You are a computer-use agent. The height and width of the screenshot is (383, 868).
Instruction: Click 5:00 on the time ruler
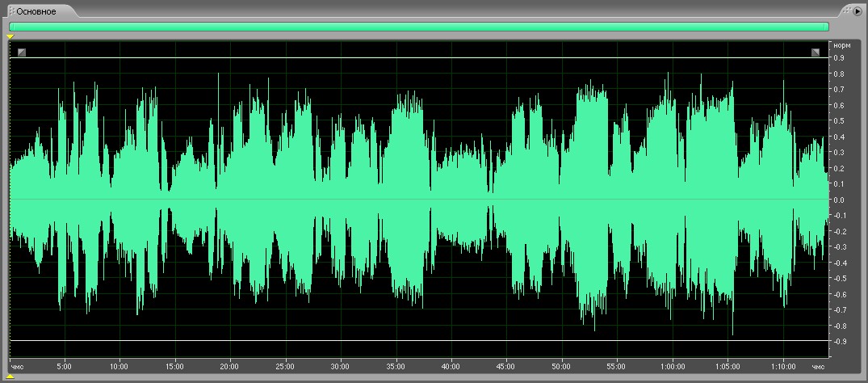65,365
